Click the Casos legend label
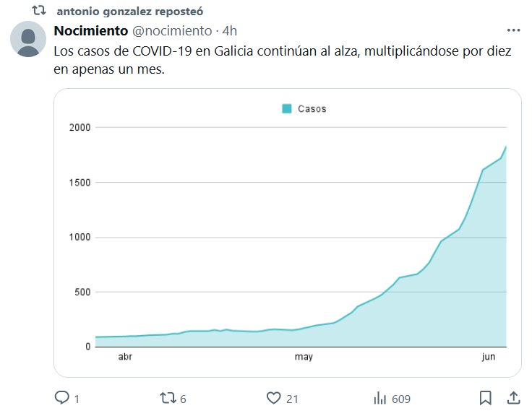Viewport: 532px width, 416px height. [312, 109]
